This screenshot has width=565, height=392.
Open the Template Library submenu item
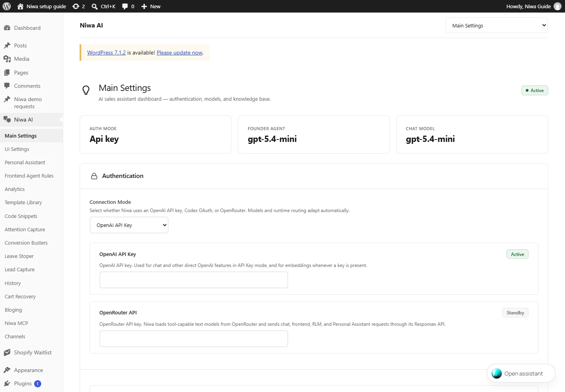coord(23,202)
